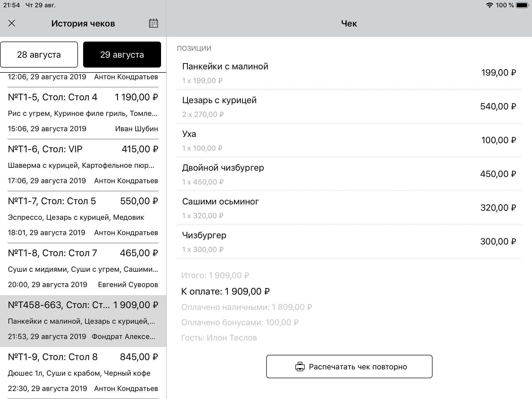The width and height of the screenshot is (532, 399).
Task: Close the receipt history panel
Action: (x=12, y=23)
